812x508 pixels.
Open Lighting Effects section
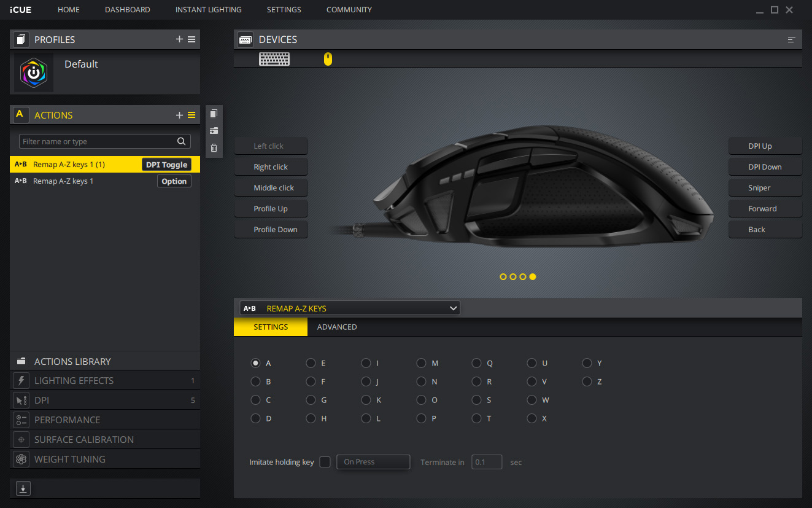105,380
